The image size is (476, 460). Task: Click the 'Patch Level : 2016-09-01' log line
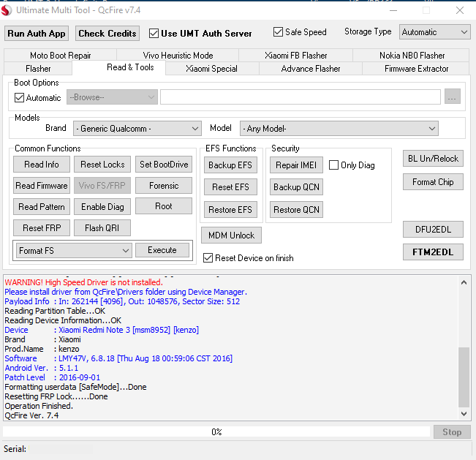[52, 377]
